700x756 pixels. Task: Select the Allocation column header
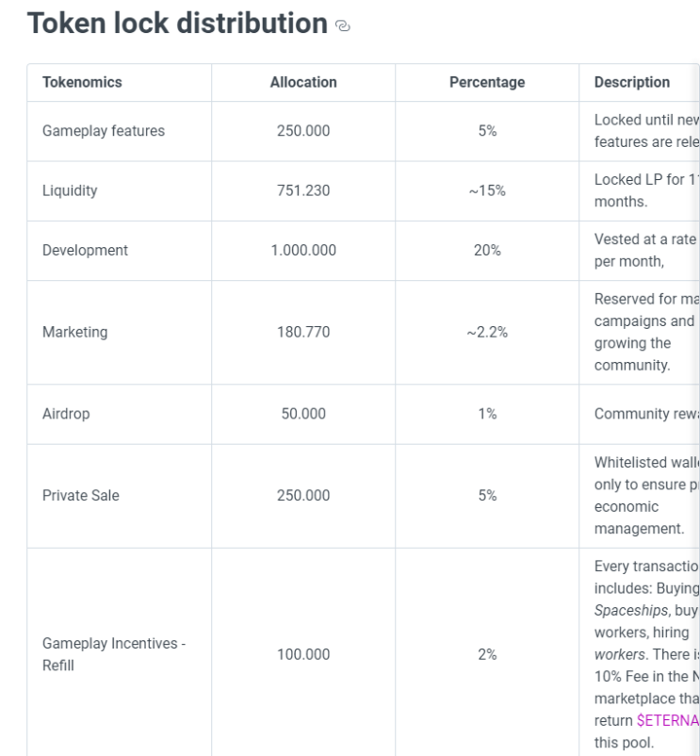point(303,82)
